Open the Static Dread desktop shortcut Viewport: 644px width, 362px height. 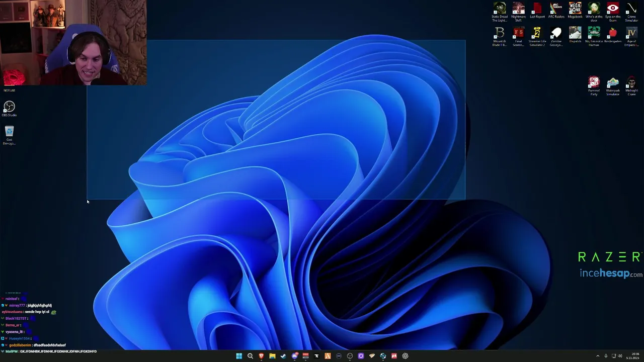click(x=500, y=12)
